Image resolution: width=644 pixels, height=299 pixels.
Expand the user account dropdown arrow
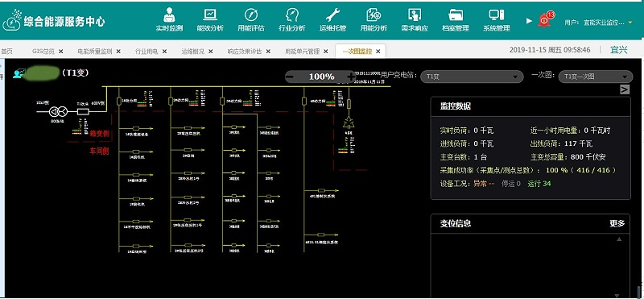point(630,23)
